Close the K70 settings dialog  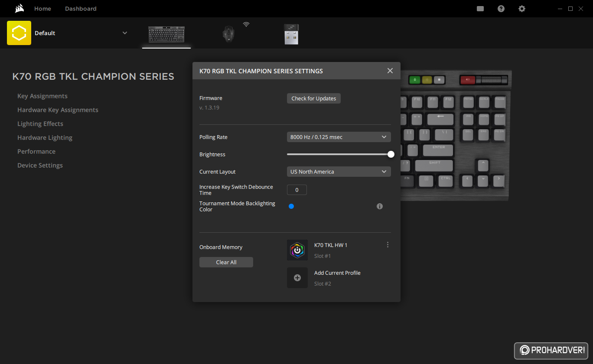tap(390, 71)
